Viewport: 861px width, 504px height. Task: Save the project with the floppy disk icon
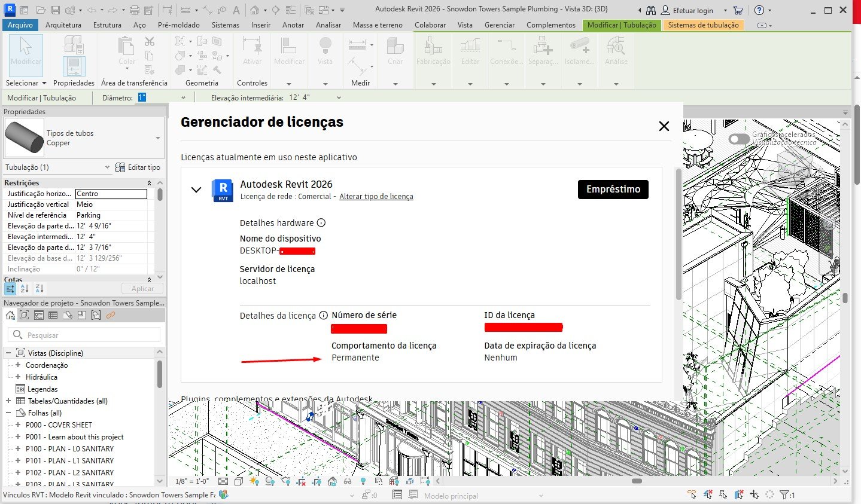pos(55,10)
